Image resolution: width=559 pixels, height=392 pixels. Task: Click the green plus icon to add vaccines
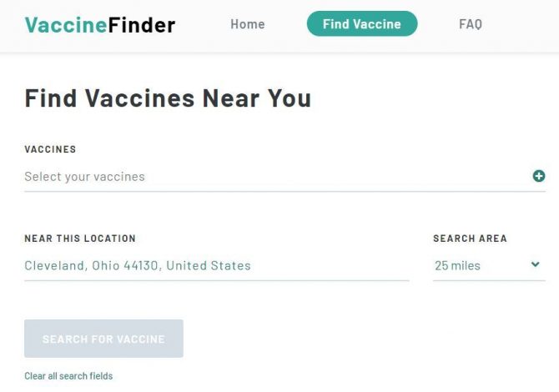[x=539, y=176]
